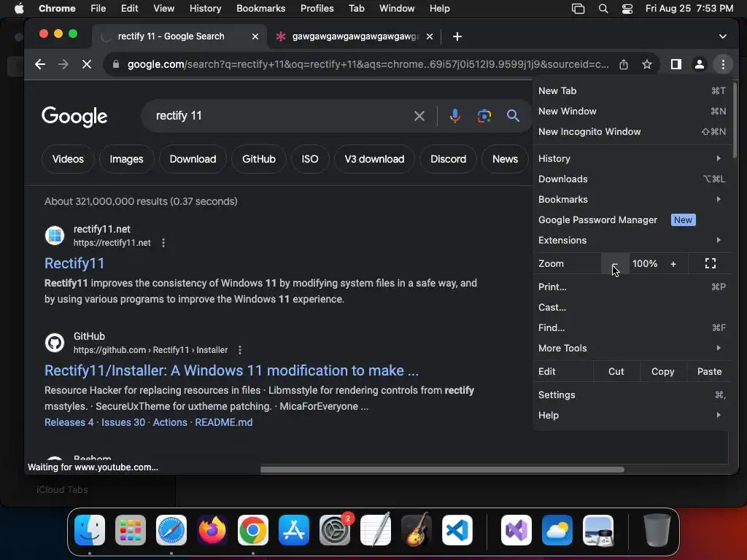Open Launchpad from the dock
Screen dimensions: 747x560
pyautogui.click(x=131, y=530)
